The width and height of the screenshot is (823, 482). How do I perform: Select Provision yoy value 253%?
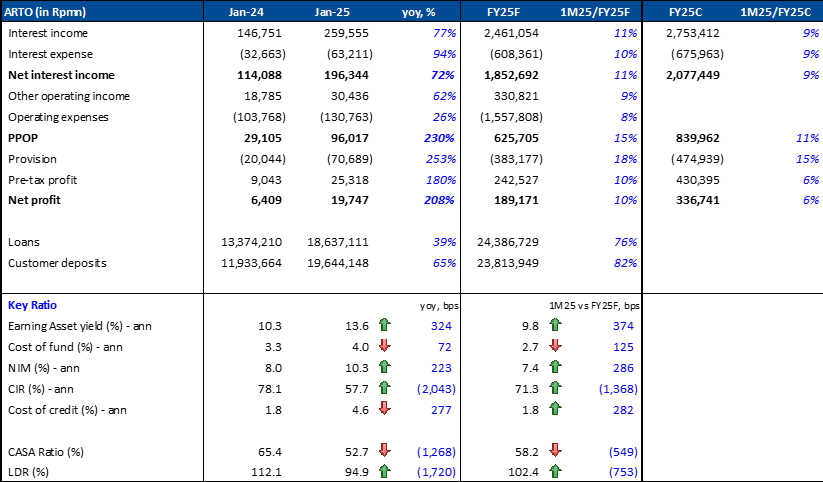(x=440, y=159)
